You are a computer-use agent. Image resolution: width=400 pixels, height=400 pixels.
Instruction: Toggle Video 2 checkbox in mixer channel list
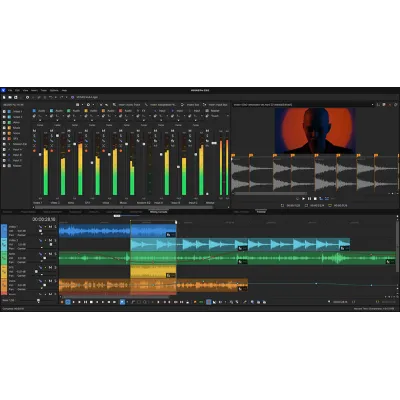4,117
